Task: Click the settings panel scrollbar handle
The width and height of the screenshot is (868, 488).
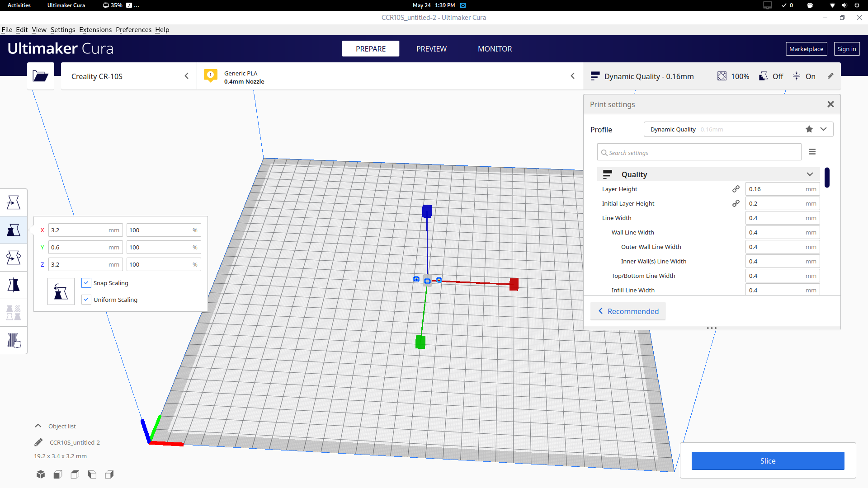Action: [x=827, y=178]
